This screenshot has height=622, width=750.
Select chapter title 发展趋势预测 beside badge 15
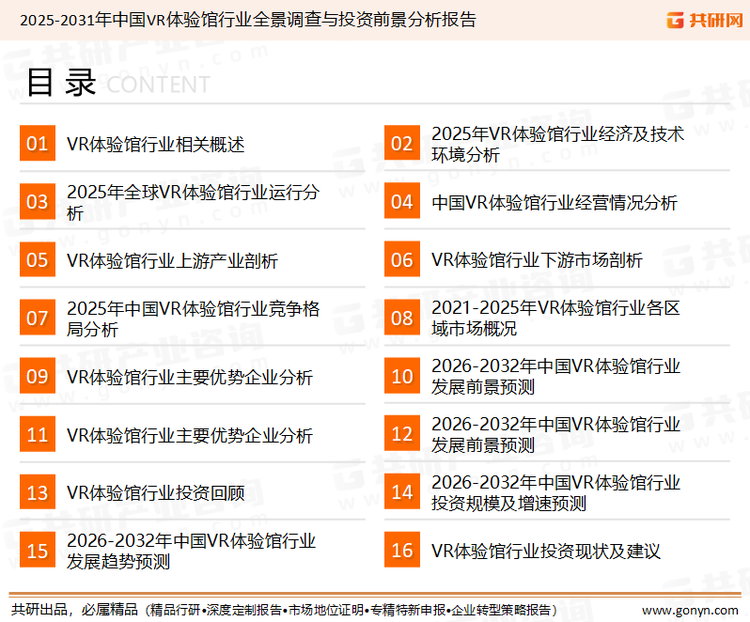point(191,551)
